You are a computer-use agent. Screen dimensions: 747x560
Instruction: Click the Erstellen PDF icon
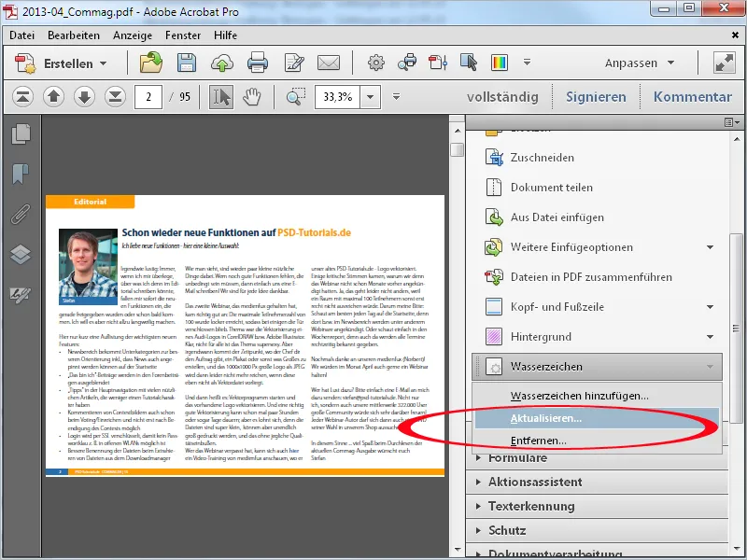pos(25,63)
